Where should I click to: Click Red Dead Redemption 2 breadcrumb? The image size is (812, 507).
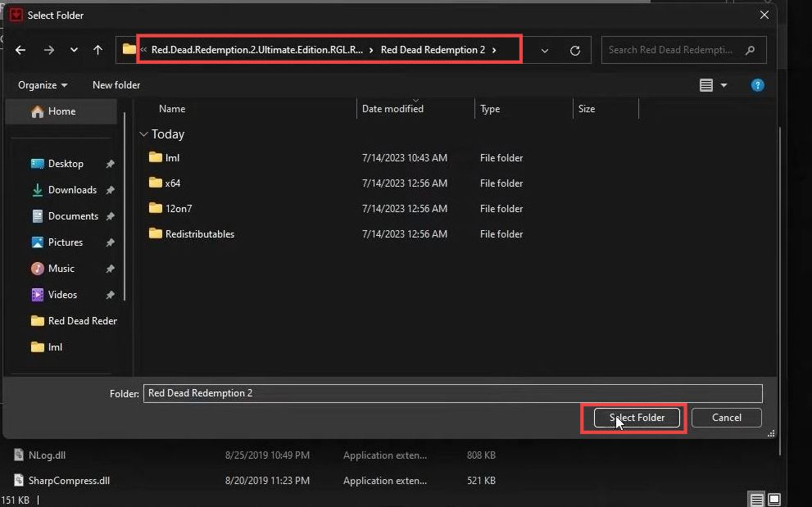tap(433, 50)
